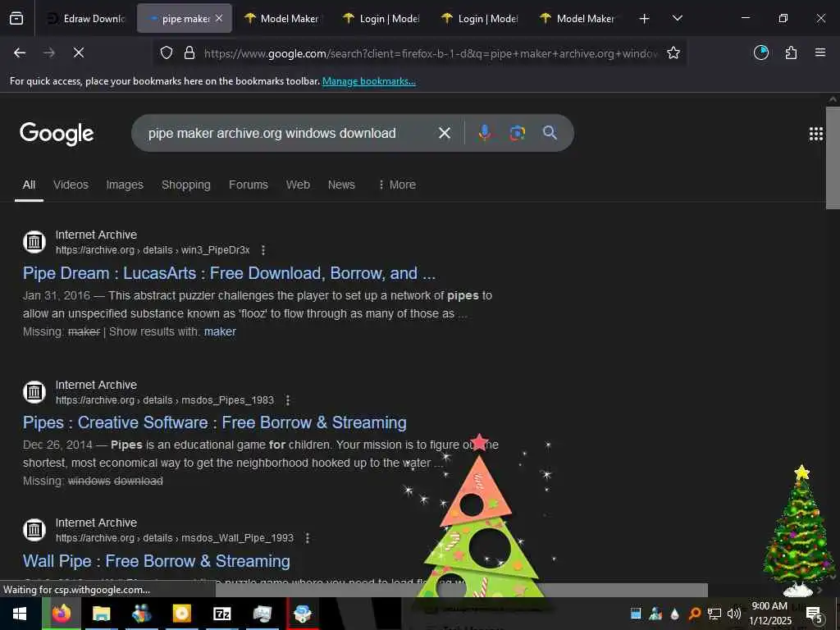Click the tracking protection shield icon
The image size is (840, 630).
[x=167, y=52]
